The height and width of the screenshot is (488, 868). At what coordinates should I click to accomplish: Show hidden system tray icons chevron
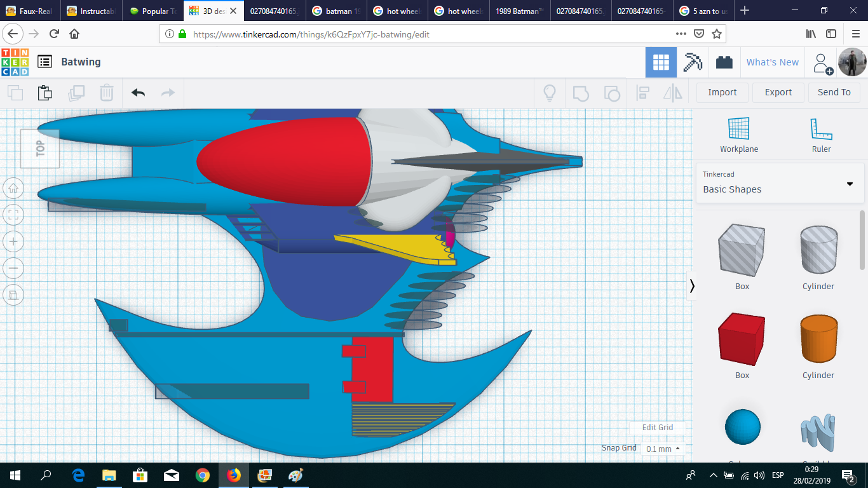713,475
